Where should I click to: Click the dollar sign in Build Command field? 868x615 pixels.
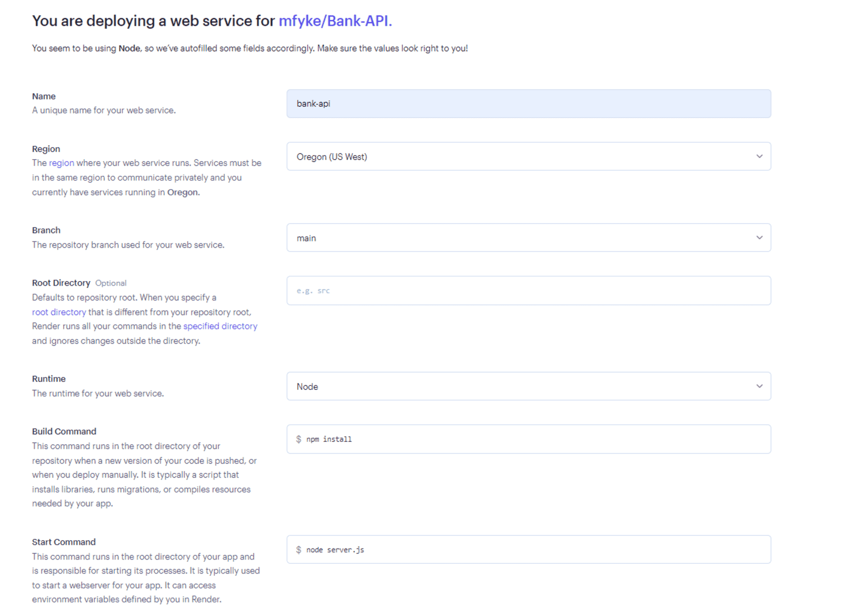click(x=298, y=439)
